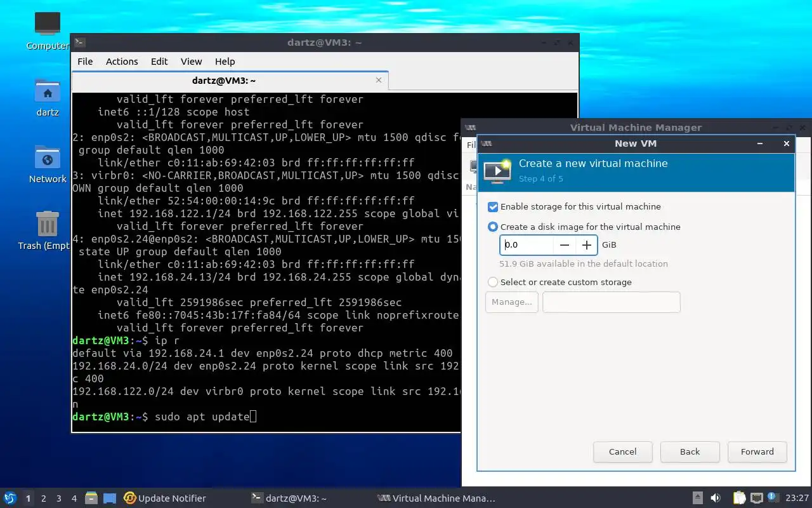
Task: Click "Step 4 of 5" wizard label
Action: (540, 179)
